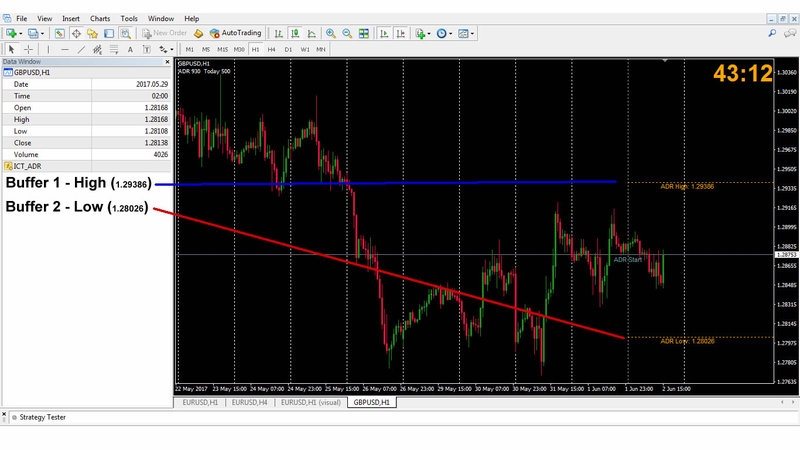Open the Profiles toolbar icon

(33, 33)
